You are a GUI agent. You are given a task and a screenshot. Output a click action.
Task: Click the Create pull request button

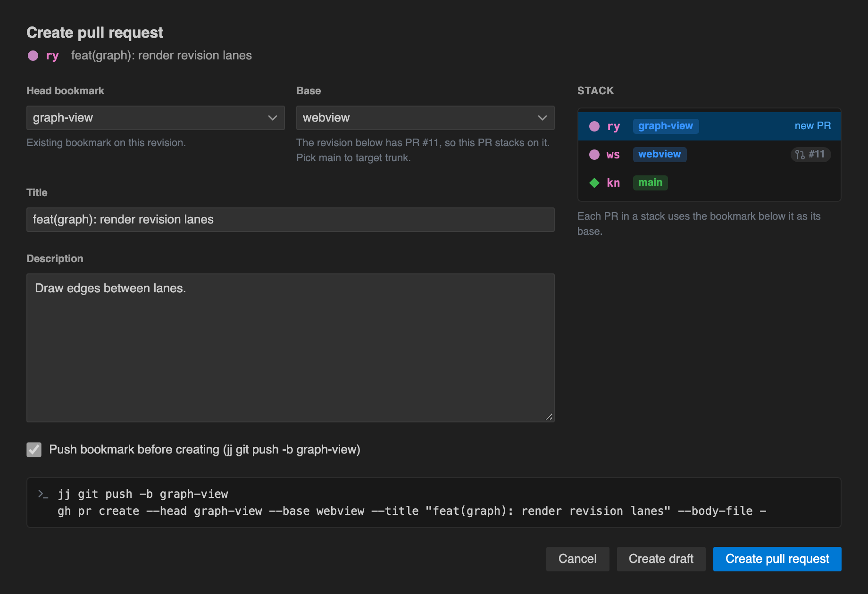(777, 559)
